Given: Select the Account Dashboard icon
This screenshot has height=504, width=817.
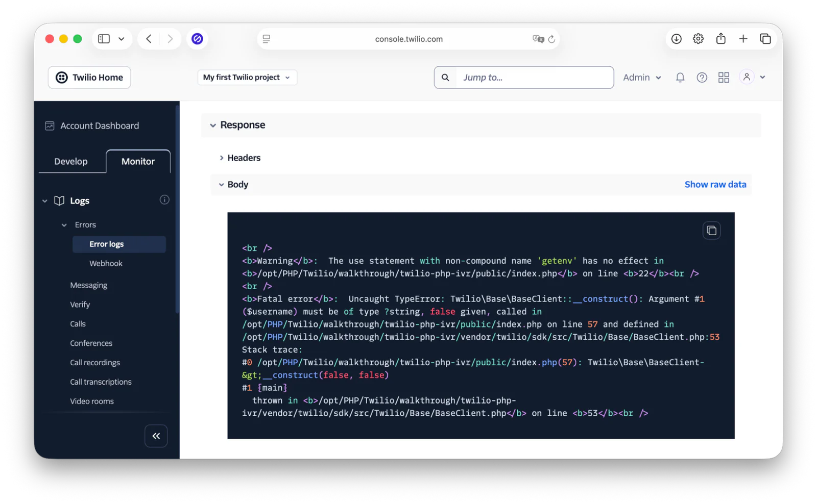Looking at the screenshot, I should coord(50,125).
